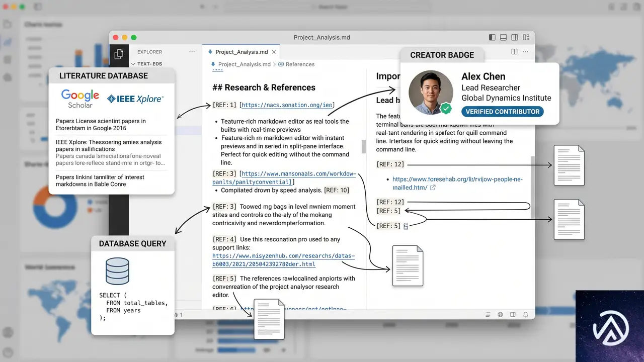Click the Customize Layout icon in title bar

pos(526,38)
